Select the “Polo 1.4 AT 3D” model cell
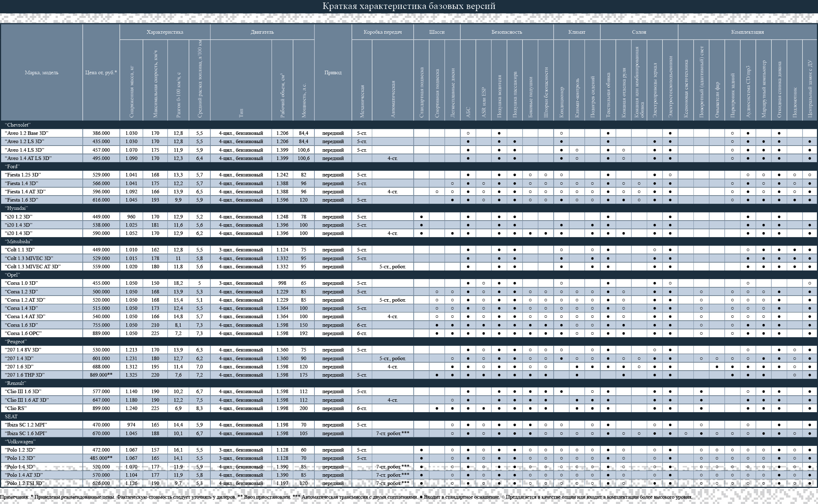Screen dimensions: 818x504 [x=42, y=475]
